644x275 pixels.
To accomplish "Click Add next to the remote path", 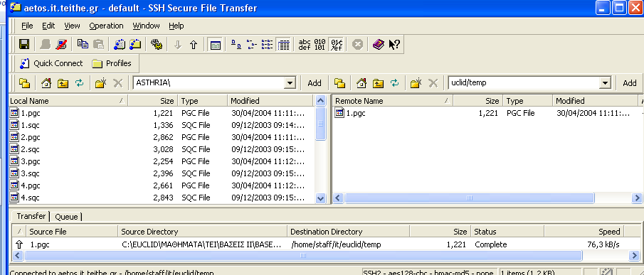I will [630, 83].
